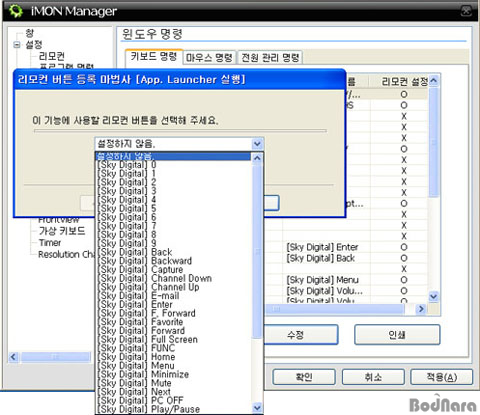The image size is (480, 415).
Task: Click the 취소 button
Action: (373, 377)
